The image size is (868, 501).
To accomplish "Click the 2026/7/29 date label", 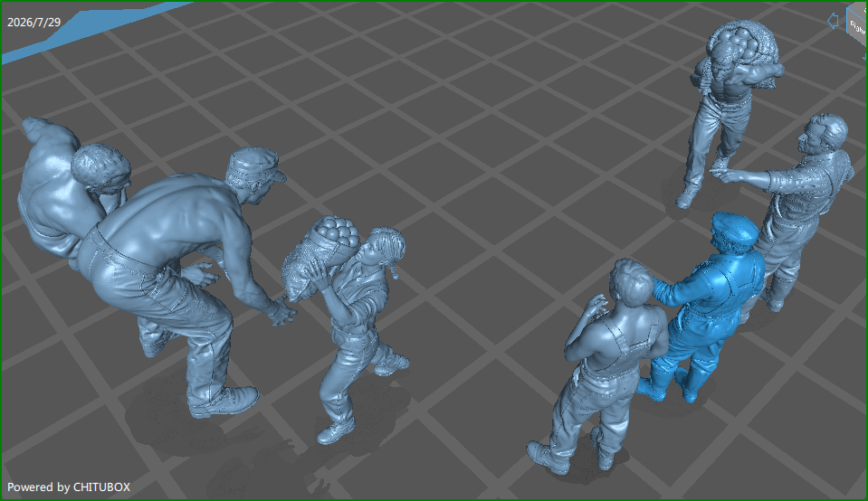I will coord(33,22).
